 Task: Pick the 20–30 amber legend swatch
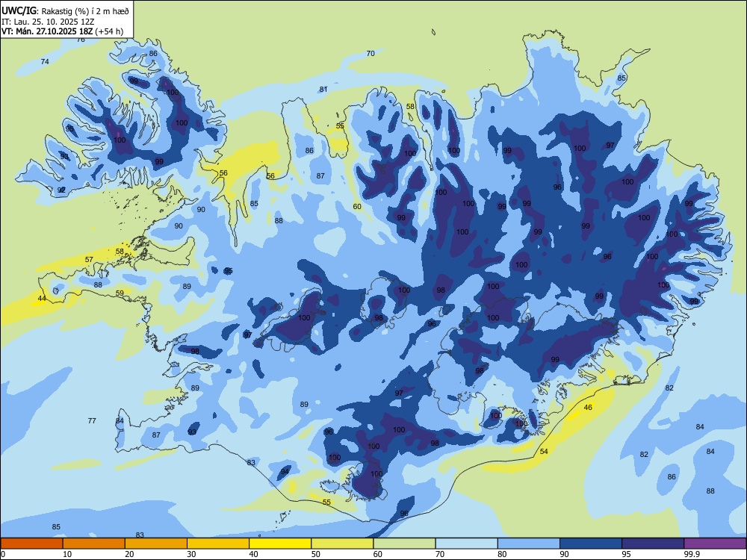tap(156, 544)
